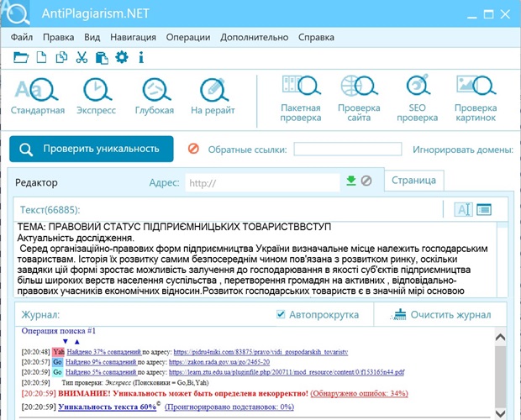
Task: Open the learn.ztu.edu.ua PDF link
Action: pos(287,372)
